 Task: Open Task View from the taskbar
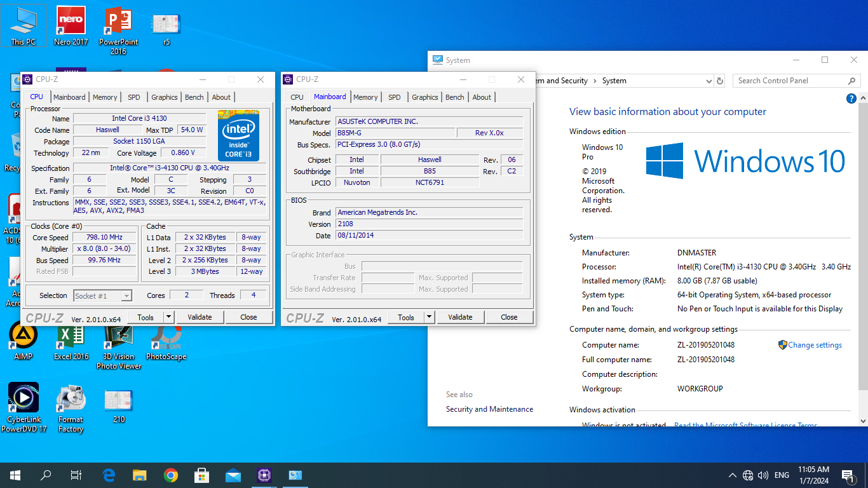[x=76, y=475]
